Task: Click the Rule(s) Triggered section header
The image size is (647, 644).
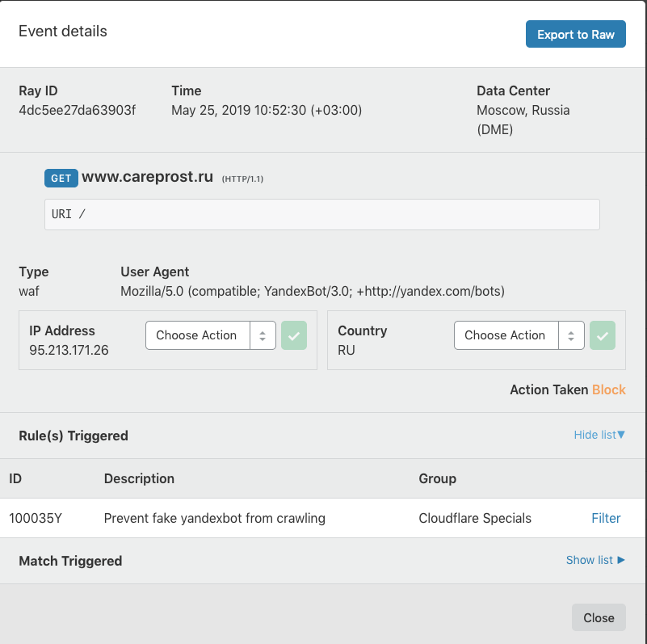Action: [x=74, y=436]
